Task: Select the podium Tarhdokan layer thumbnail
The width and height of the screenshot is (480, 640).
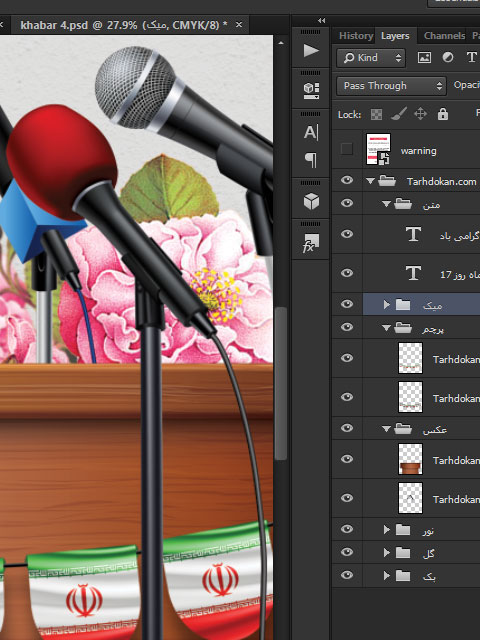Action: coord(410,459)
